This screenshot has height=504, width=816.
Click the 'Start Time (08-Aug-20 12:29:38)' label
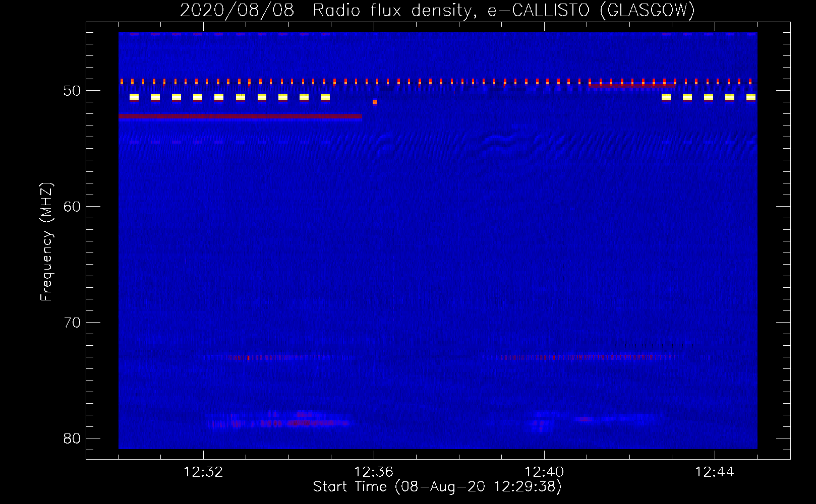437,486
